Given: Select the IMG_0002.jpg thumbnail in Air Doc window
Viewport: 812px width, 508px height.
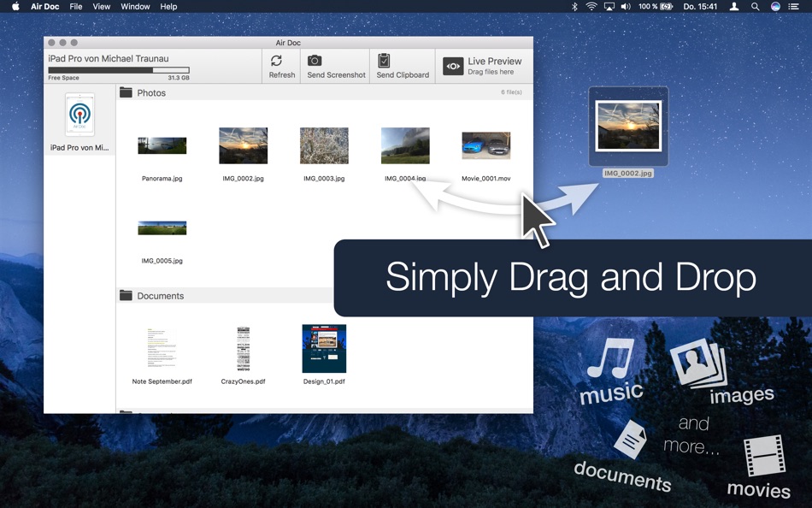Looking at the screenshot, I should point(244,145).
